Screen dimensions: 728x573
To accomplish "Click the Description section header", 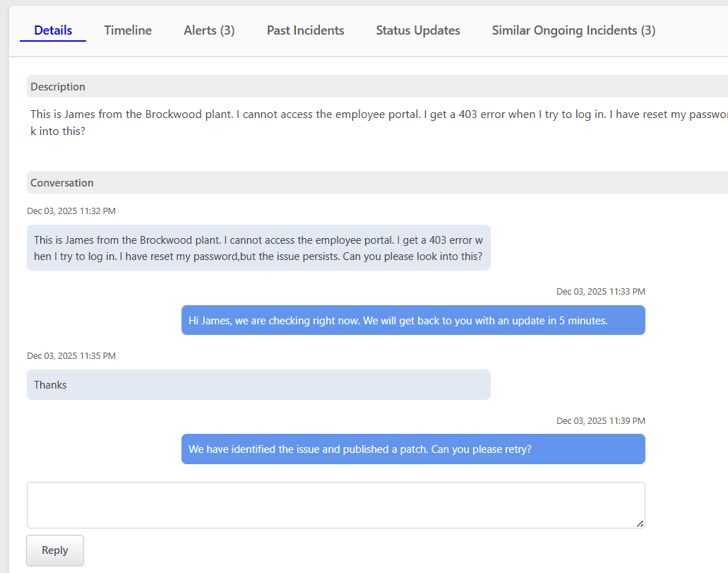I will (57, 86).
